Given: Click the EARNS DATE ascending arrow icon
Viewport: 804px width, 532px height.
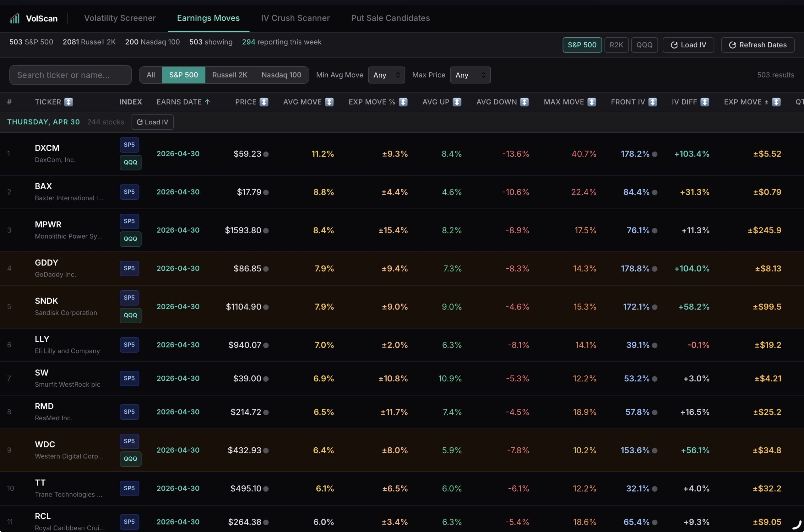Looking at the screenshot, I should [x=207, y=102].
